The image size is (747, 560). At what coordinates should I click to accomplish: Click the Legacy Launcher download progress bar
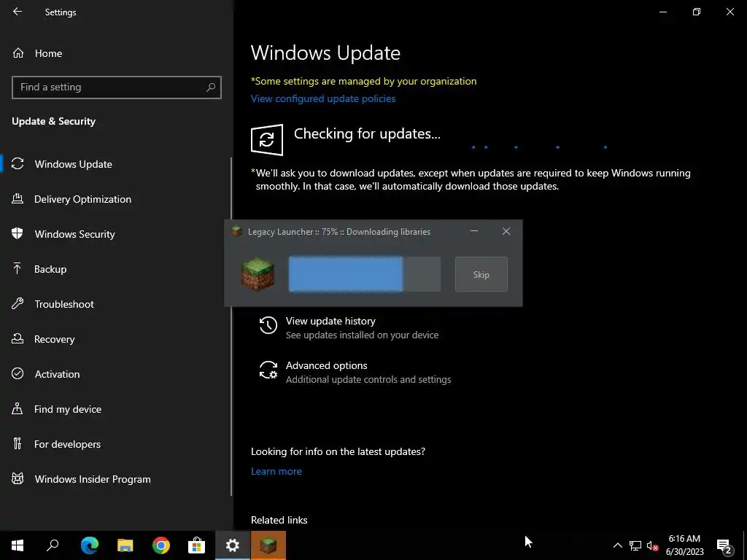click(365, 274)
